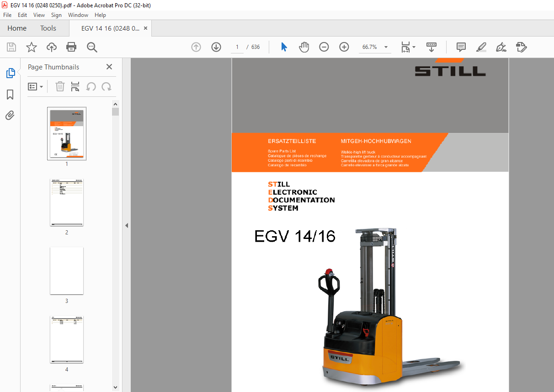Click the ERSATZTEILLISTE heading on the page
This screenshot has width=554, height=392.
click(x=292, y=141)
